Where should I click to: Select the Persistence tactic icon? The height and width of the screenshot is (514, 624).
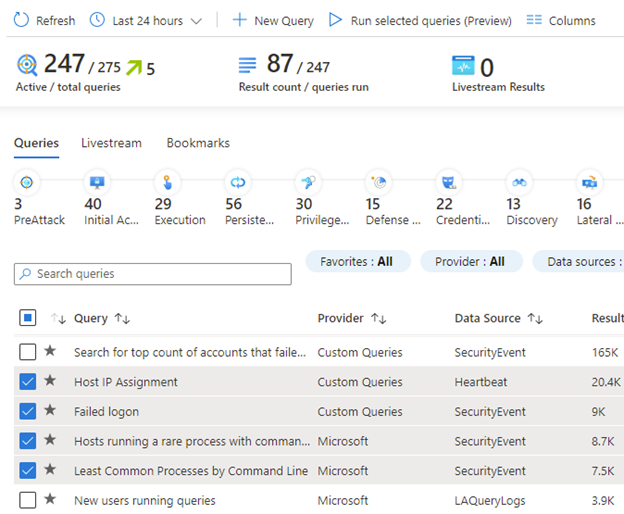[238, 183]
